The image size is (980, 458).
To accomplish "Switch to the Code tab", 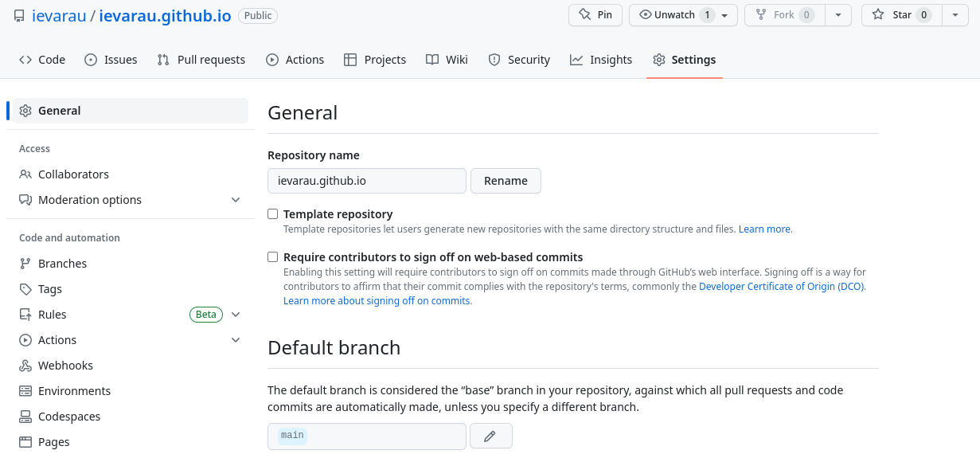I will click(42, 60).
